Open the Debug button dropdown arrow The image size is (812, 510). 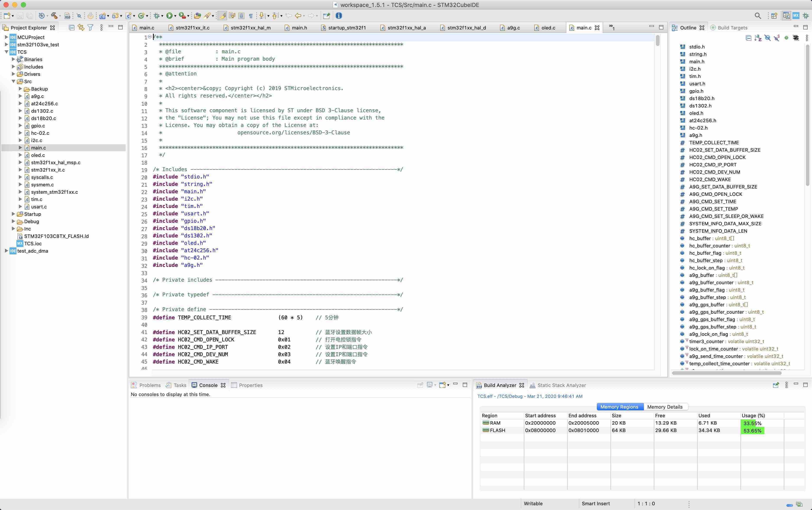click(162, 16)
